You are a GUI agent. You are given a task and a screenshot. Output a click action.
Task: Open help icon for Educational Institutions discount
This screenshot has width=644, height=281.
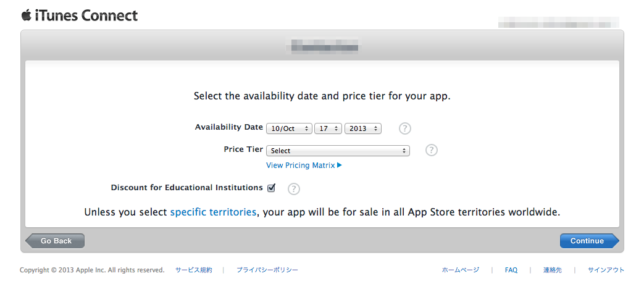294,189
